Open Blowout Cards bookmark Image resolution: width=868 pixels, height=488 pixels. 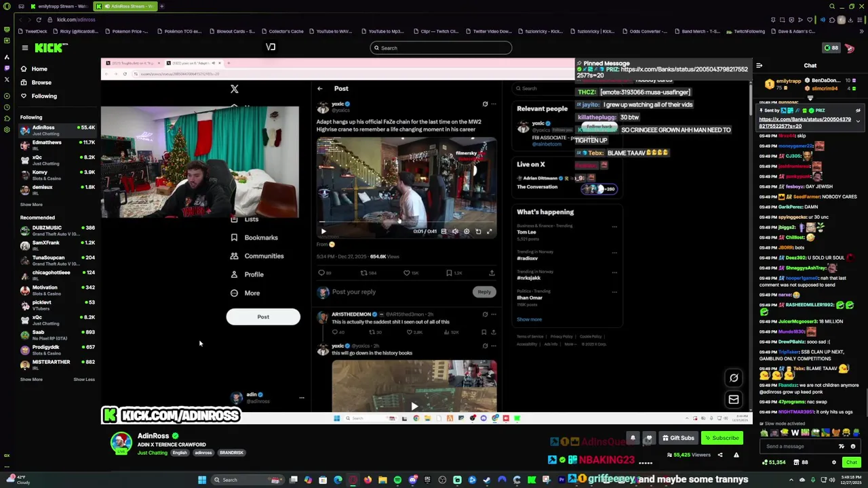click(233, 31)
